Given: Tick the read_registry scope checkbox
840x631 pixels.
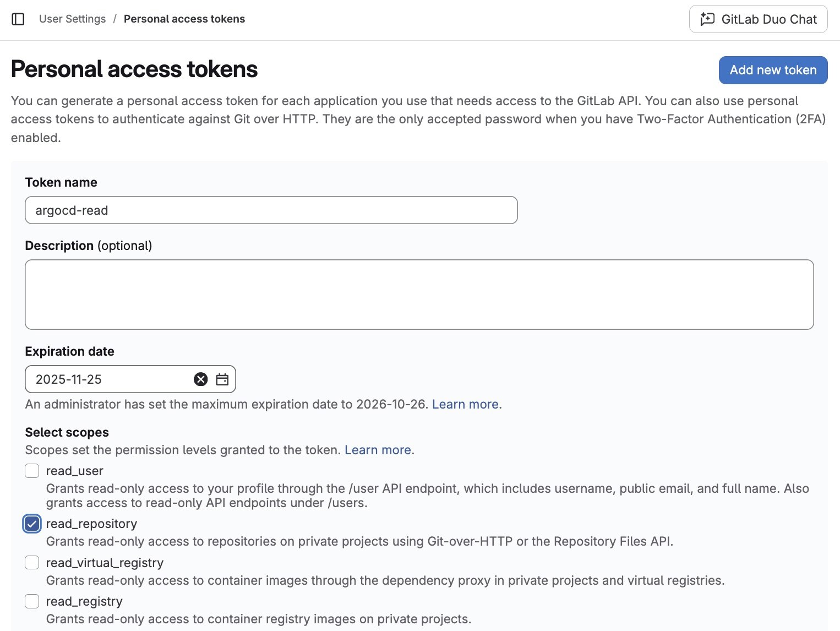Looking at the screenshot, I should tap(32, 601).
